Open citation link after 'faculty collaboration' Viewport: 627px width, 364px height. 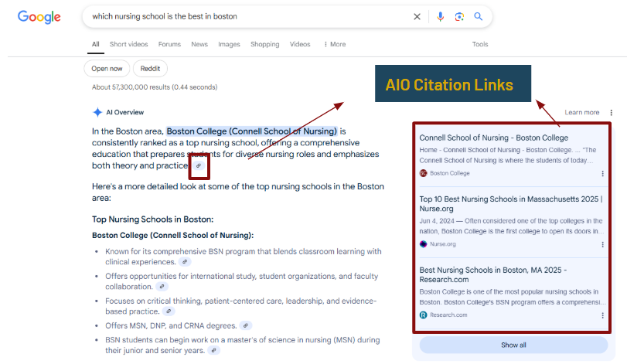point(162,287)
